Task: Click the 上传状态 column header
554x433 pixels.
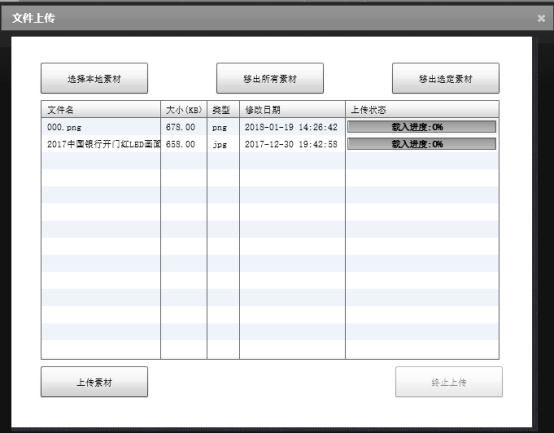Action: coord(422,109)
